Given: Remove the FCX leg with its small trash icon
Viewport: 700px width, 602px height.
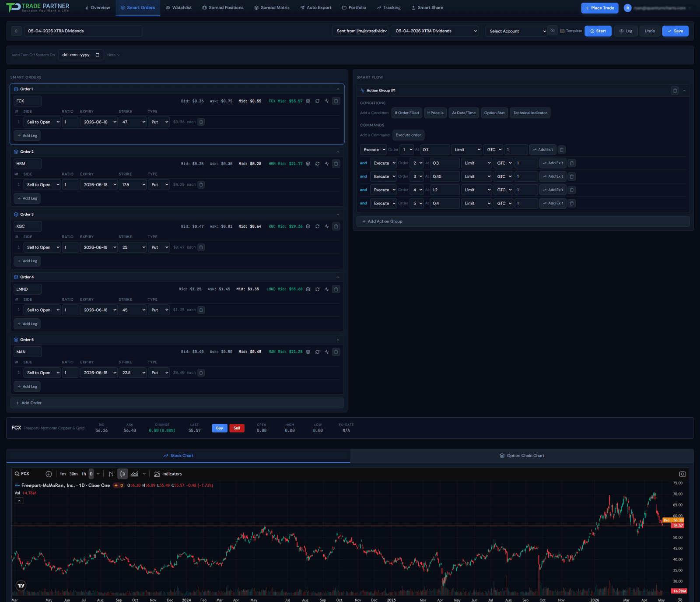Looking at the screenshot, I should click(201, 122).
